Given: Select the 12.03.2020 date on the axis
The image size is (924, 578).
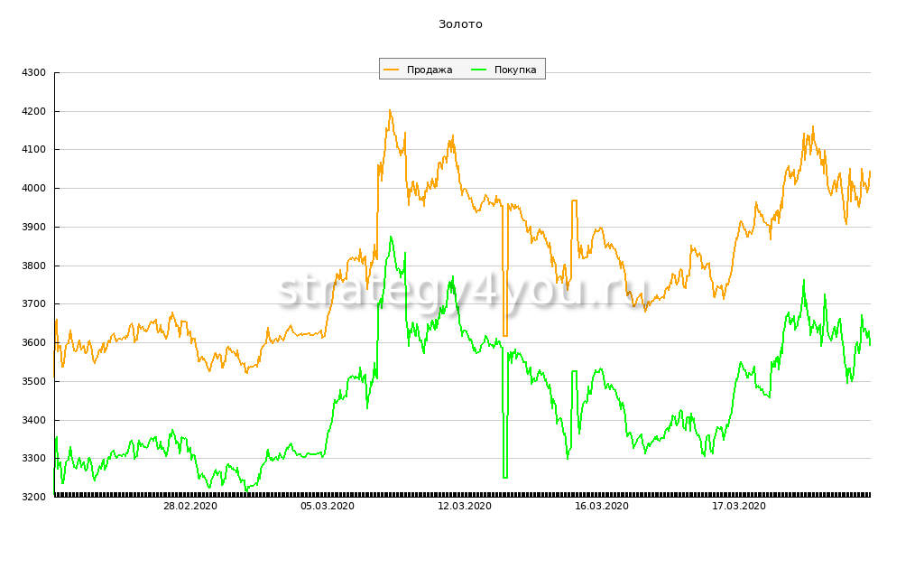Looking at the screenshot, I should (465, 507).
